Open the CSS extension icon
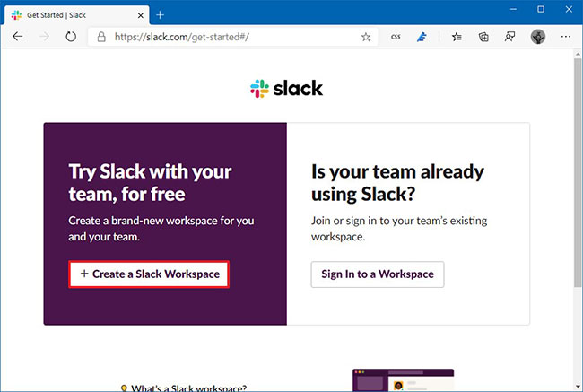 (x=396, y=37)
